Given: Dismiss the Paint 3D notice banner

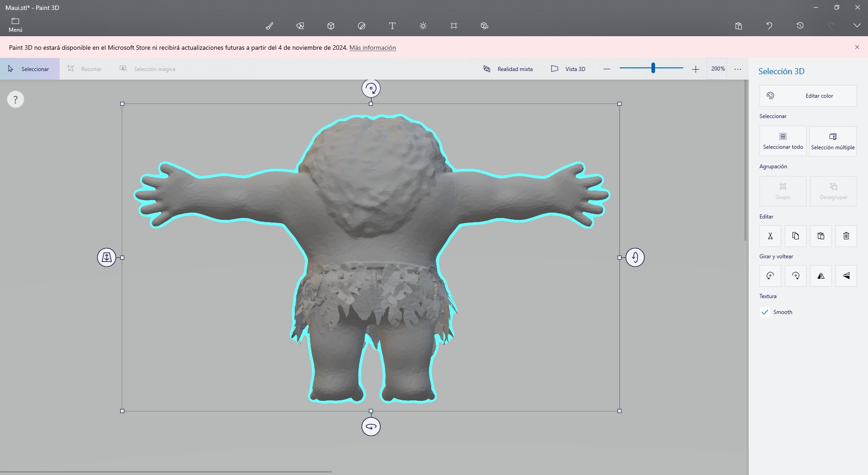Looking at the screenshot, I should pos(857,47).
